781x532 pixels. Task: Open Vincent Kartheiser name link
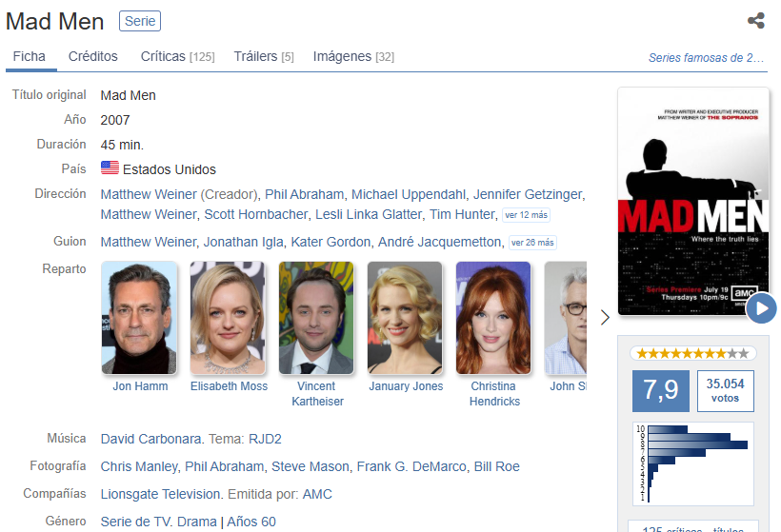[317, 394]
